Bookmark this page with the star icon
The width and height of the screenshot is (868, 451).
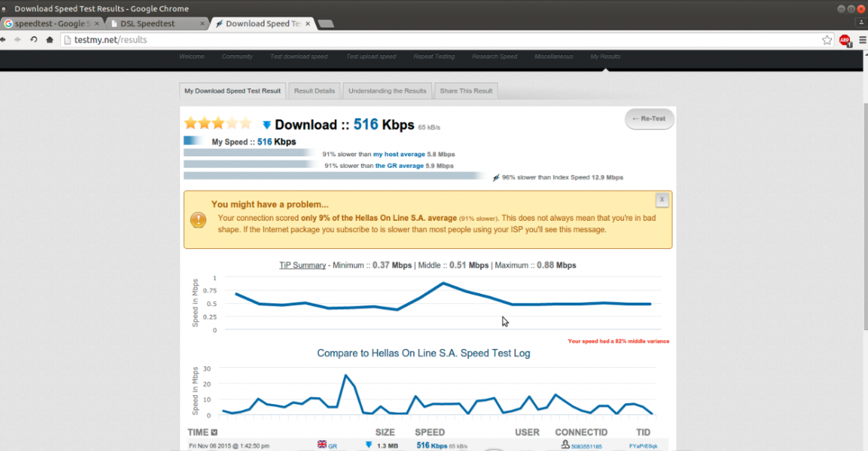click(827, 40)
